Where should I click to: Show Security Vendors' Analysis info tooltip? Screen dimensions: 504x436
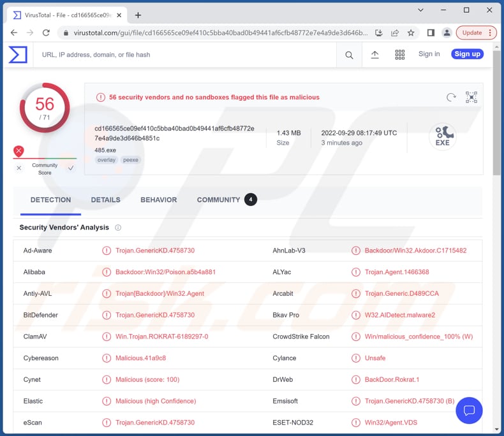[118, 228]
